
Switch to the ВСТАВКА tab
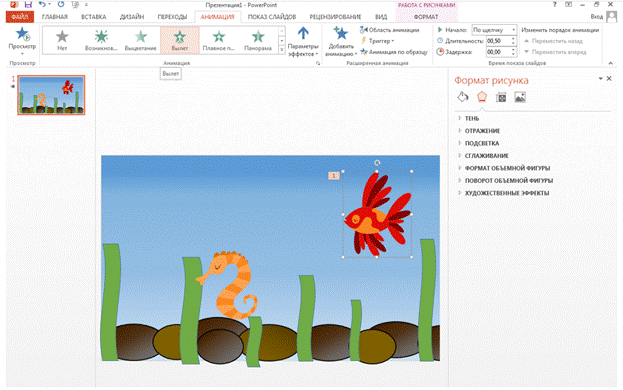click(93, 17)
